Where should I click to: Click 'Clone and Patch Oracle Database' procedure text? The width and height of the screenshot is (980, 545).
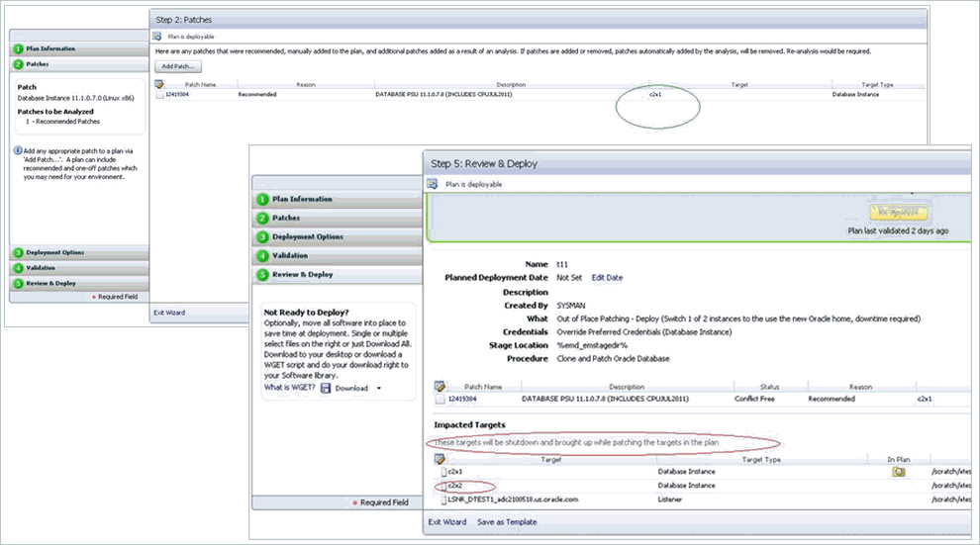tap(613, 359)
